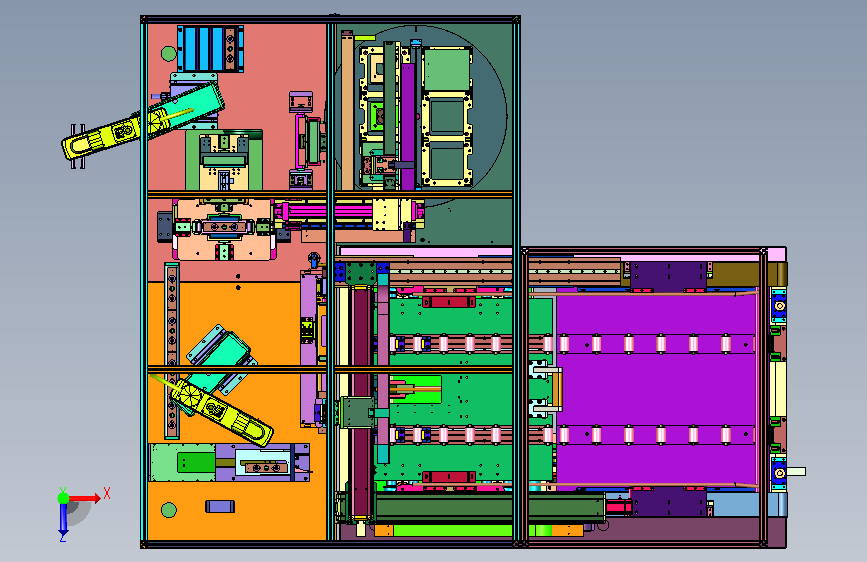Pick the green circle on the orange plate
Screen dimensions: 867x562
169,510
